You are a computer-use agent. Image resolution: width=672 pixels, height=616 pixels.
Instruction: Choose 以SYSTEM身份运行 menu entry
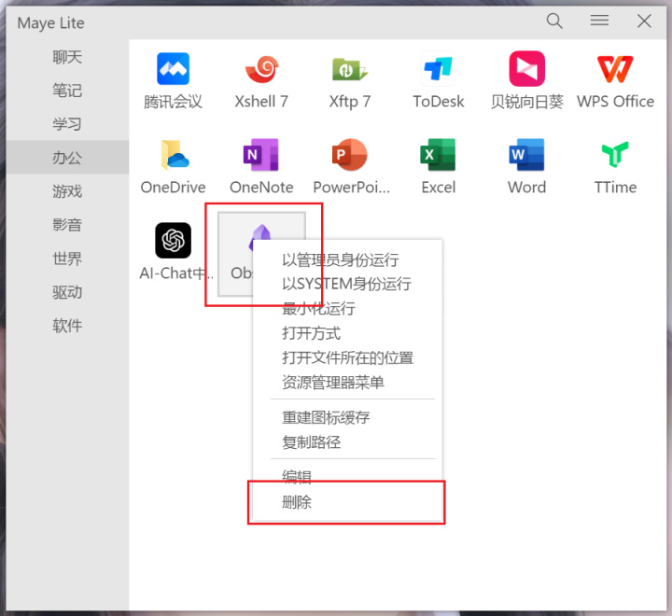(347, 284)
